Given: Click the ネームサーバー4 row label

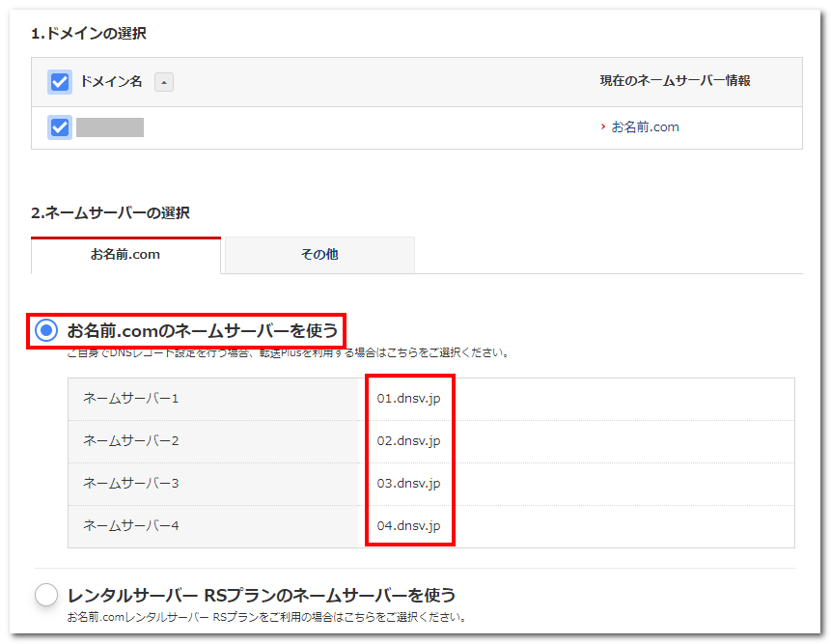Looking at the screenshot, I should (131, 526).
